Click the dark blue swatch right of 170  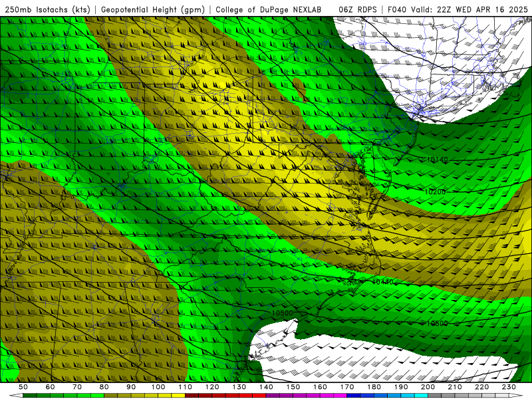pos(354,396)
